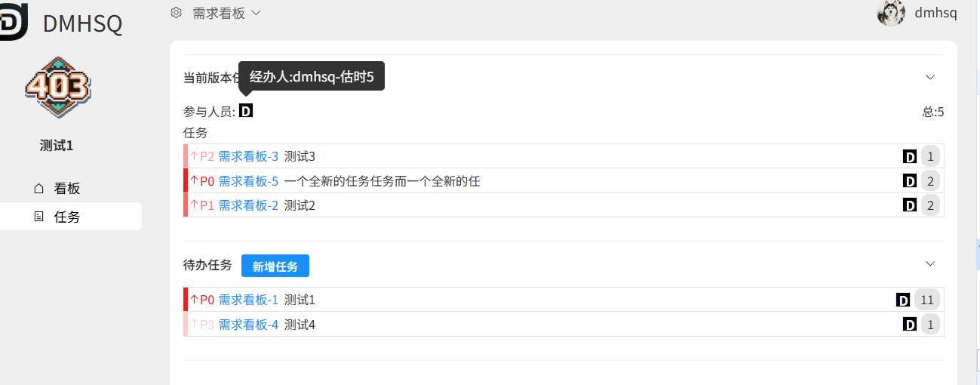
Task: Click the 新增任务 button
Action: [275, 266]
